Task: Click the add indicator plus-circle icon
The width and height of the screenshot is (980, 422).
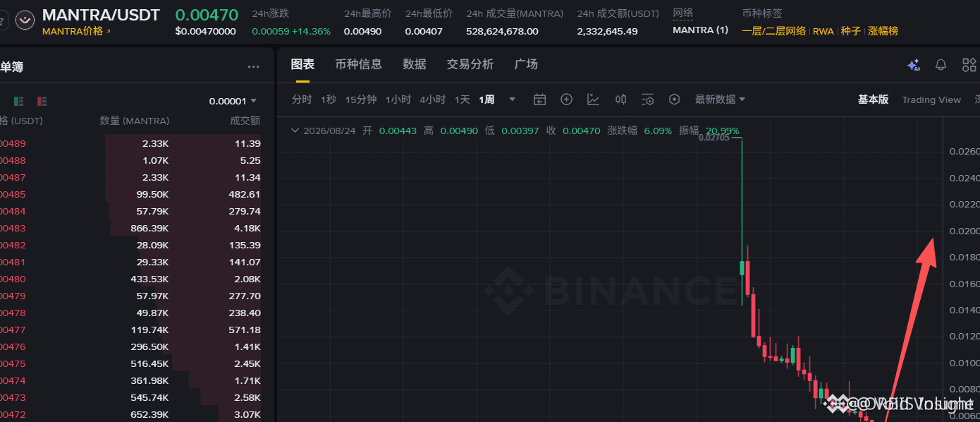Action: coord(566,100)
